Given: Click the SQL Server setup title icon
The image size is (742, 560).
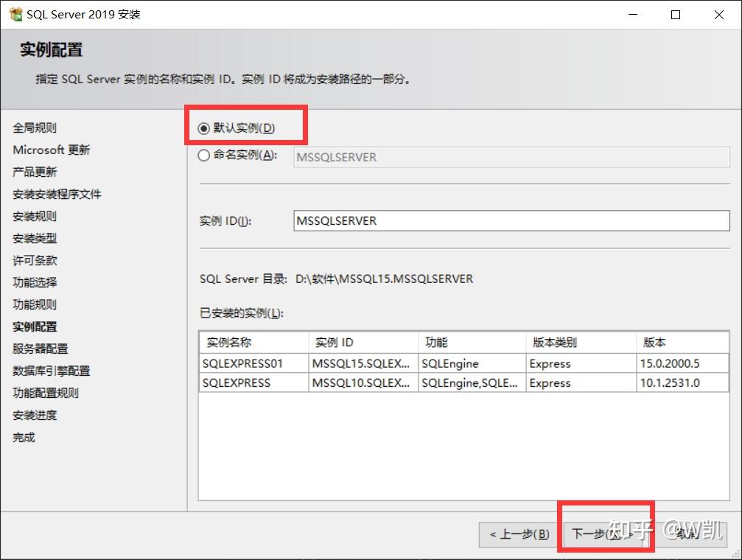Looking at the screenshot, I should 15,15.
